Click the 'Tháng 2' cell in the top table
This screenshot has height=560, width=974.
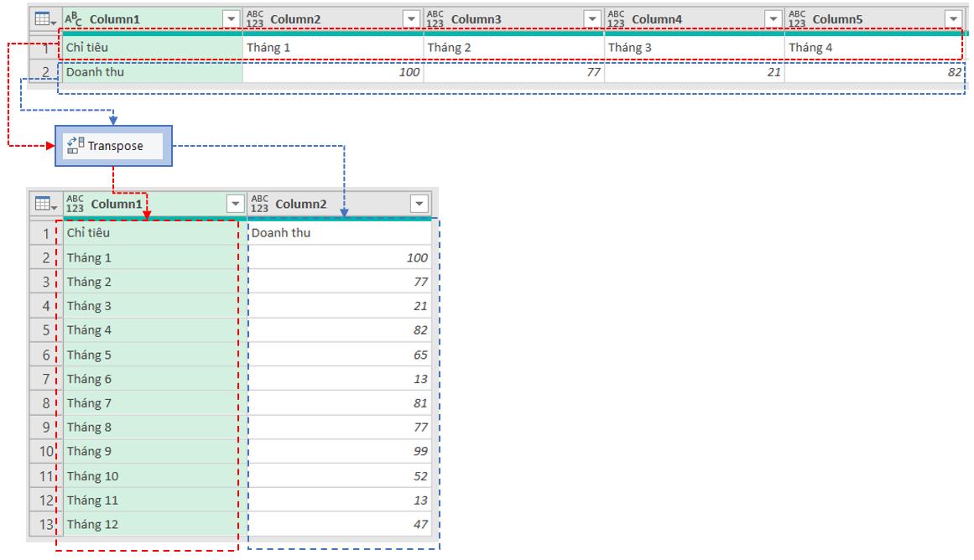[x=513, y=47]
